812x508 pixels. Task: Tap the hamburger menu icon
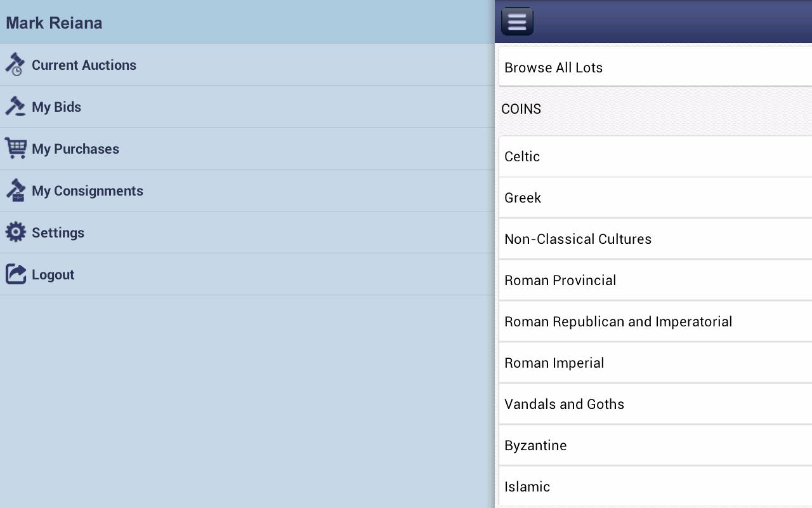point(517,21)
